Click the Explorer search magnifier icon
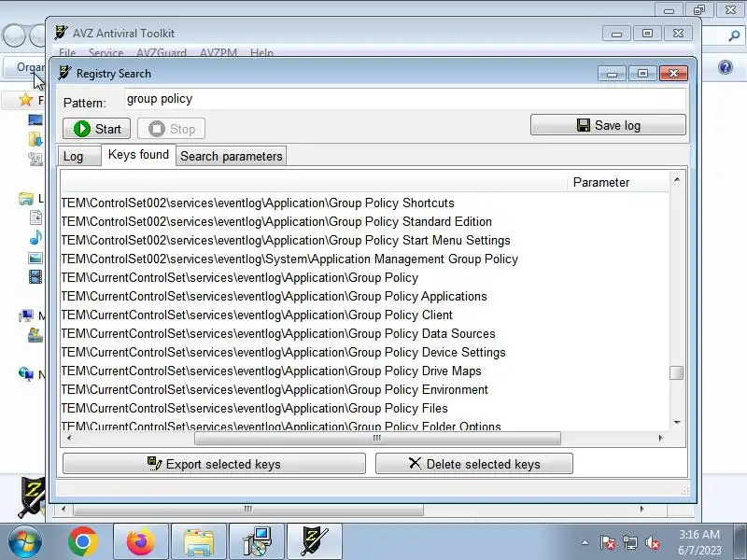The width and height of the screenshot is (747, 560). click(734, 35)
